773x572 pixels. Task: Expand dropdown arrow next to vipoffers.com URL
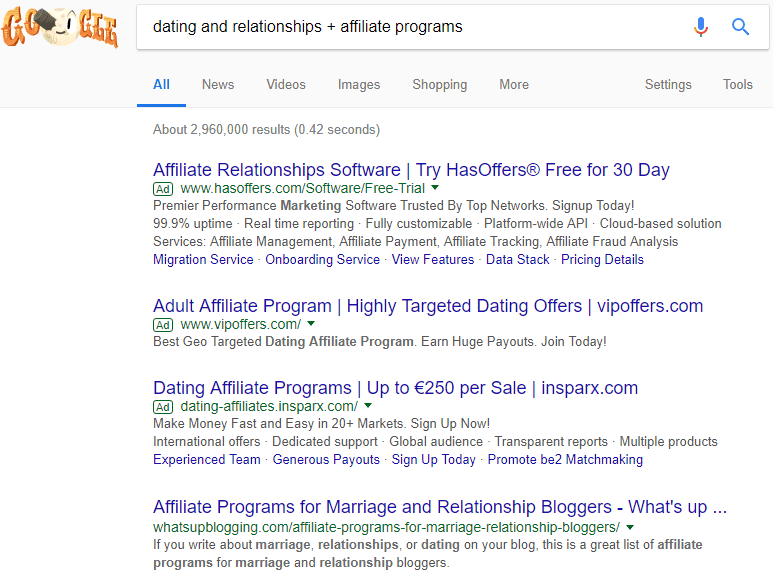pyautogui.click(x=311, y=324)
